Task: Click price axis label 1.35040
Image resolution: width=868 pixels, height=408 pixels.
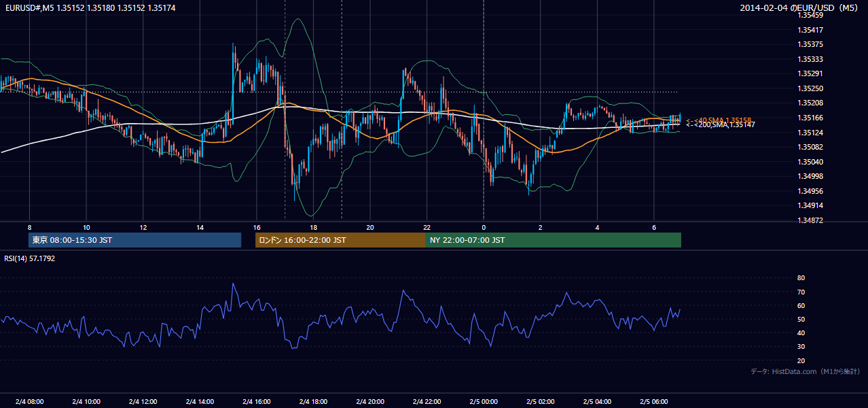Action: (811, 162)
